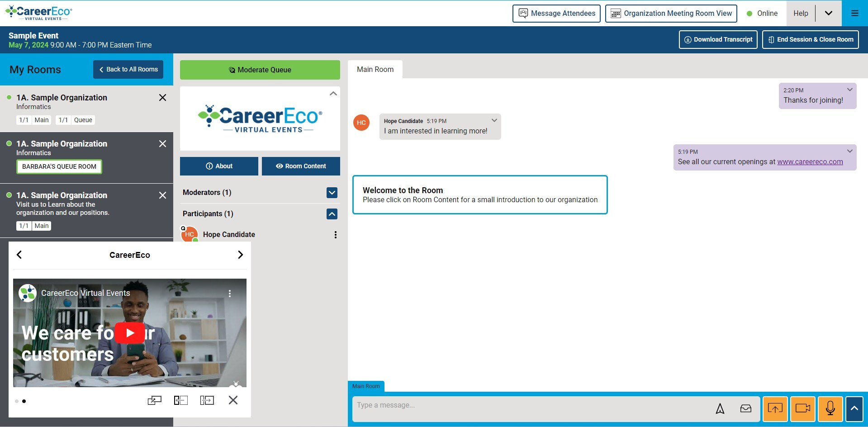Click Download Transcript button
This screenshot has height=427, width=868.
(718, 39)
